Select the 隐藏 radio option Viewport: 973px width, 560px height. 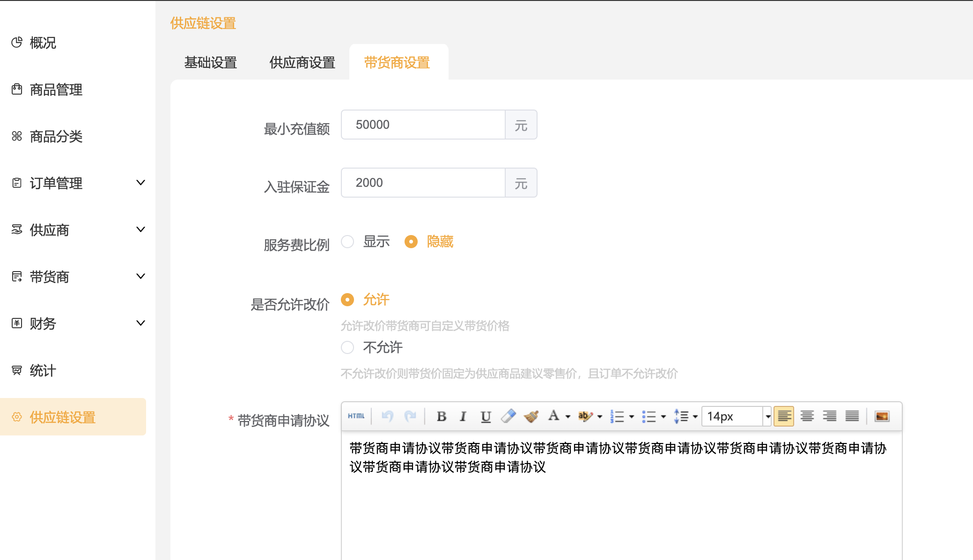tap(411, 242)
